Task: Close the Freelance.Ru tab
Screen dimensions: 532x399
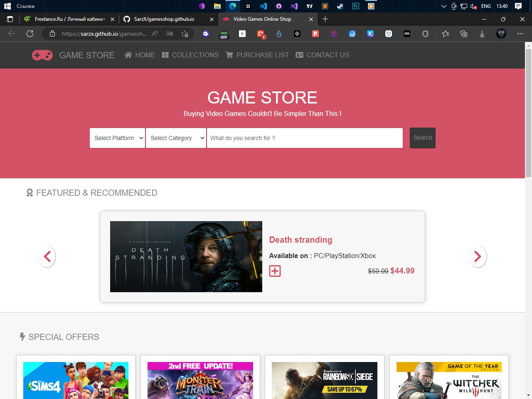Action: tap(112, 19)
